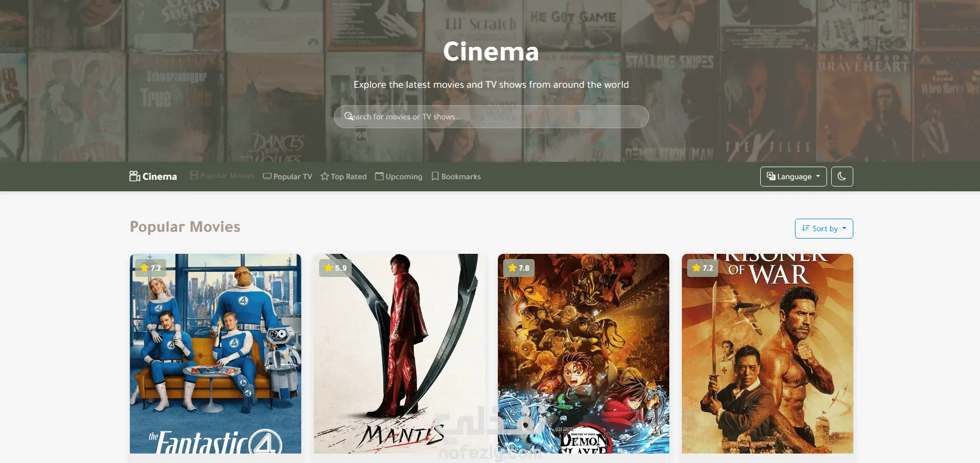The width and height of the screenshot is (980, 463).
Task: Click the 5.9 rating badge on Mantis
Action: tap(335, 268)
